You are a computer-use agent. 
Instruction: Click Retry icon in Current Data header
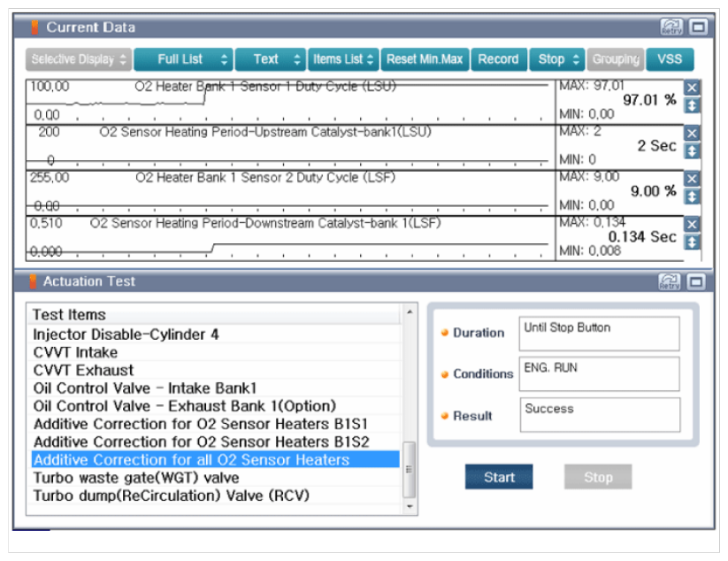(671, 27)
